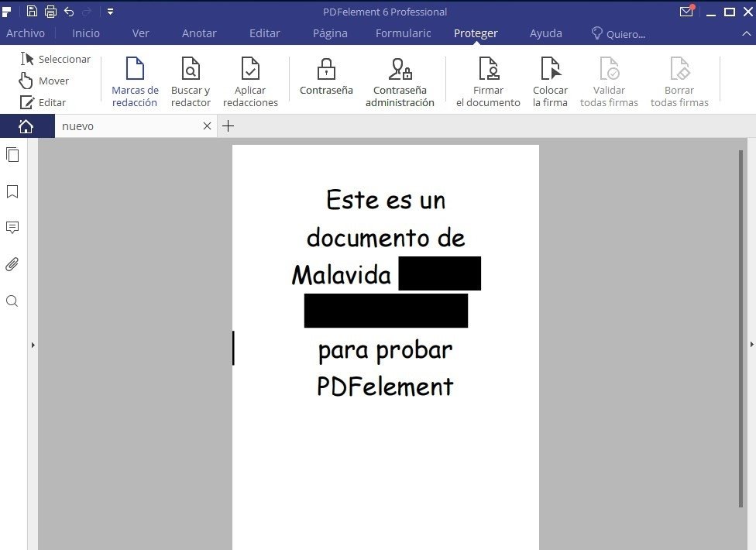Show the attachments panel
Screen dimensions: 756x550
pyautogui.click(x=12, y=264)
